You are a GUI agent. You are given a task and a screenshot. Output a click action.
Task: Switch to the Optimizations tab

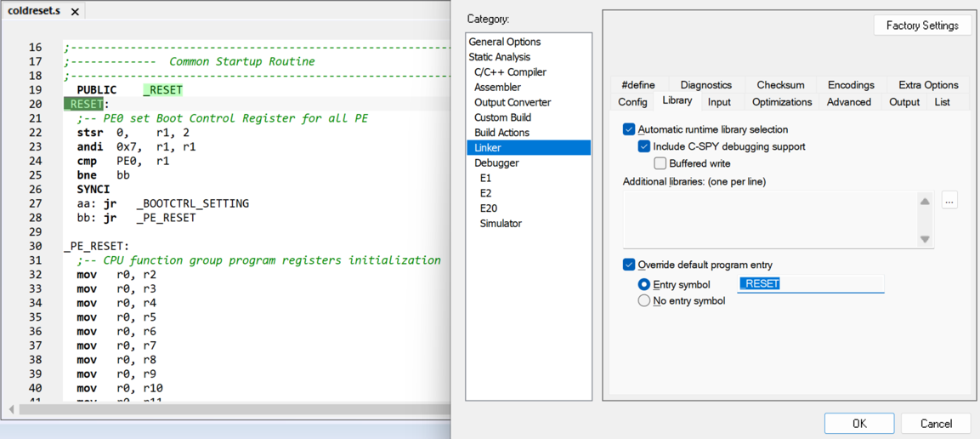click(781, 102)
